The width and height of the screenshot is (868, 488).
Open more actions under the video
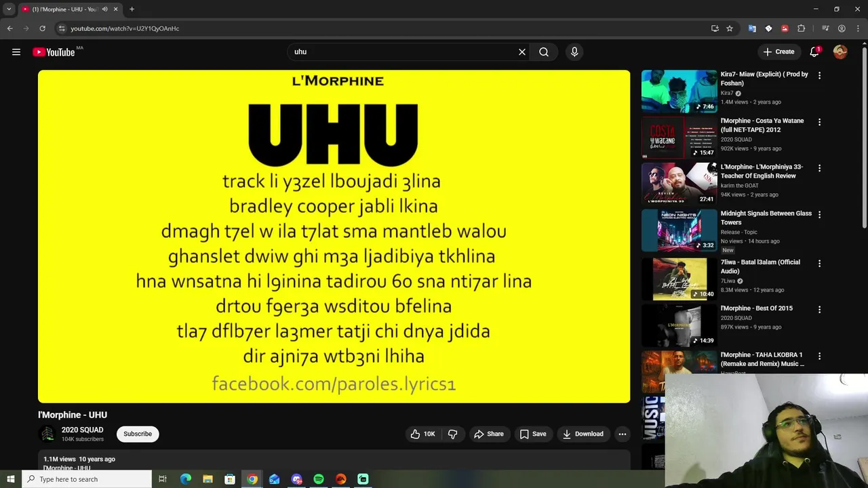(622, 434)
